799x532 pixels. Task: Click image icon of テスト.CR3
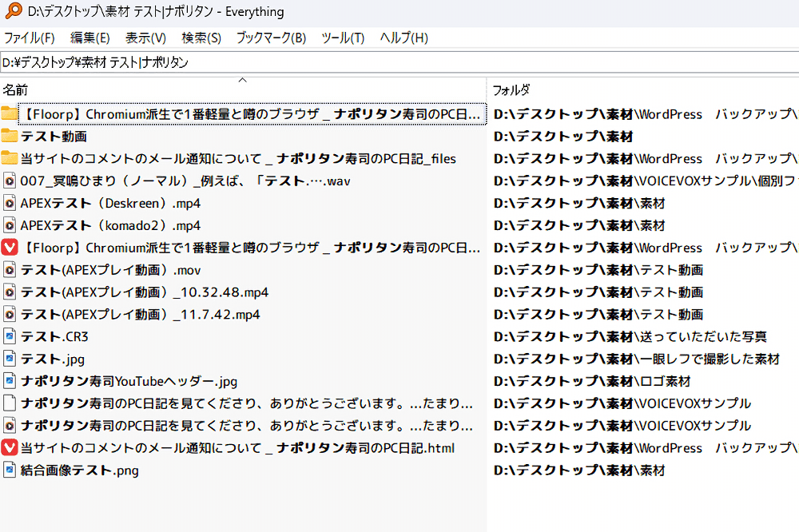[9, 336]
